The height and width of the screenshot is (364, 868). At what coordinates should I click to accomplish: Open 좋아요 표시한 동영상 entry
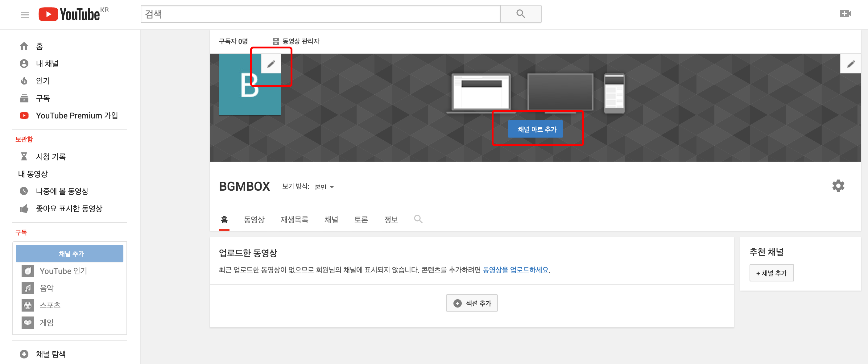coord(69,209)
